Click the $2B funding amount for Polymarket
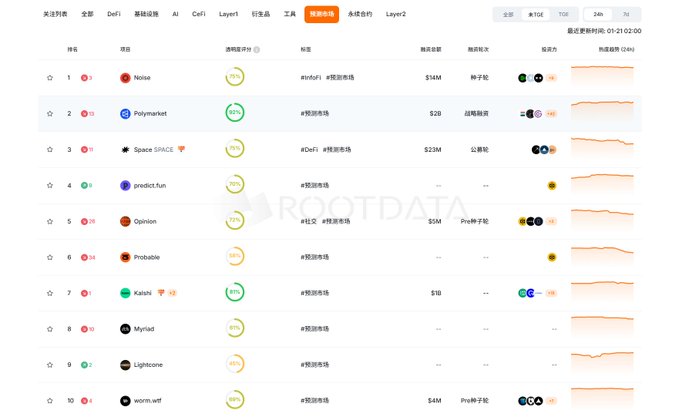 (x=435, y=114)
